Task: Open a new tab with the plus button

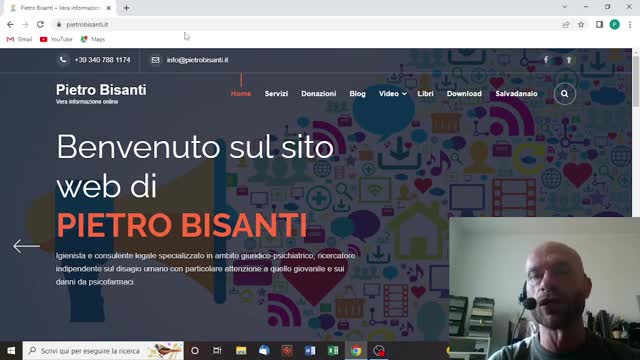Action: tap(127, 8)
